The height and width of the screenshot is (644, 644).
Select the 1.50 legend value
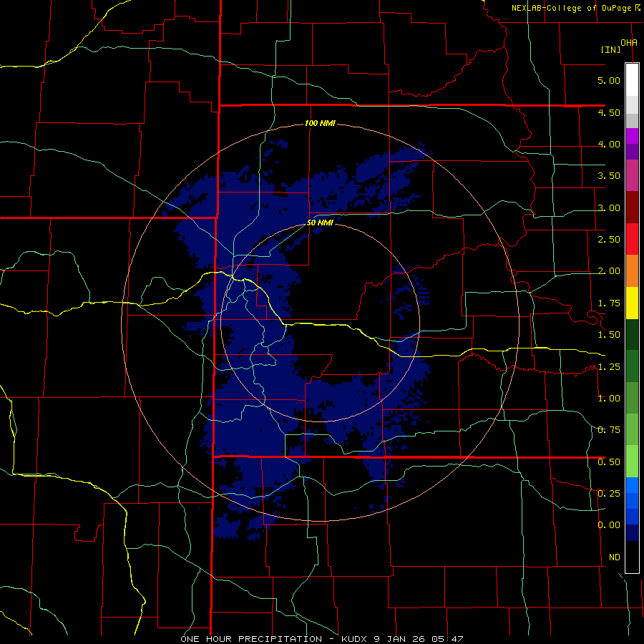(609, 335)
